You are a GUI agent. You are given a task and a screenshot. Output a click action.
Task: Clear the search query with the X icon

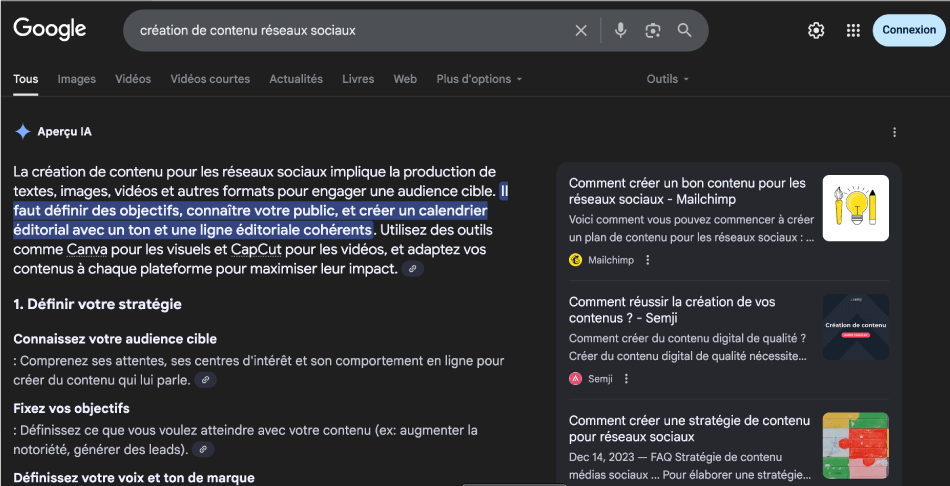click(x=581, y=30)
